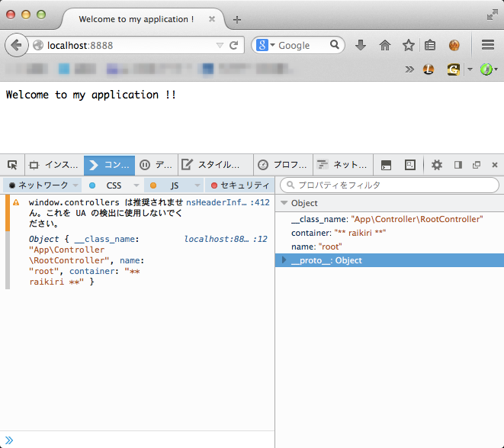Click the globe site identity icon

pyautogui.click(x=38, y=45)
